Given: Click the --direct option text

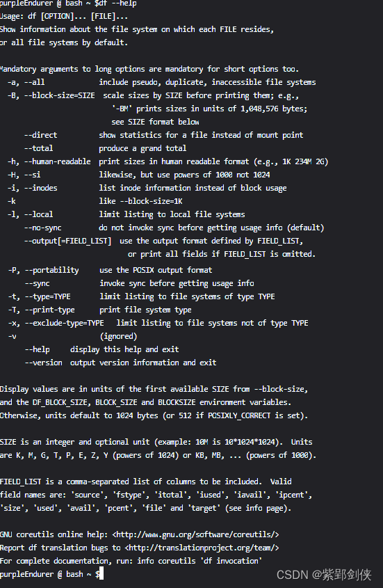Looking at the screenshot, I should click(x=41, y=135).
